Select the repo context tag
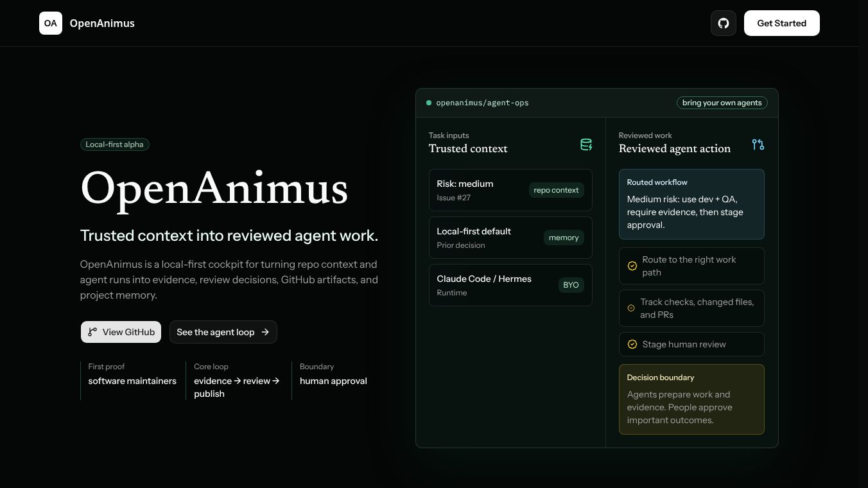The height and width of the screenshot is (488, 868). coord(556,190)
